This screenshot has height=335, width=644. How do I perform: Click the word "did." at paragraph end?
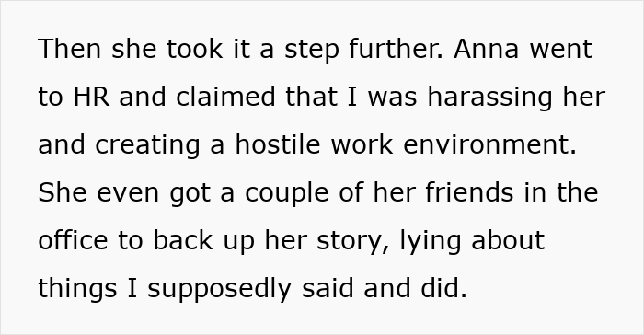pos(444,288)
